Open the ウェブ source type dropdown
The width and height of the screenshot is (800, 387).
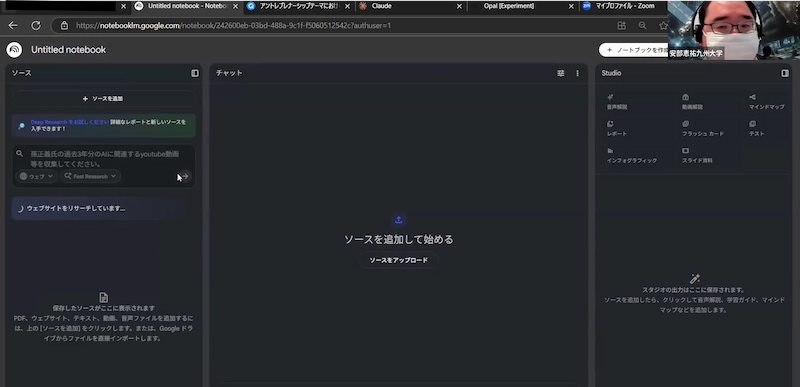click(x=36, y=176)
